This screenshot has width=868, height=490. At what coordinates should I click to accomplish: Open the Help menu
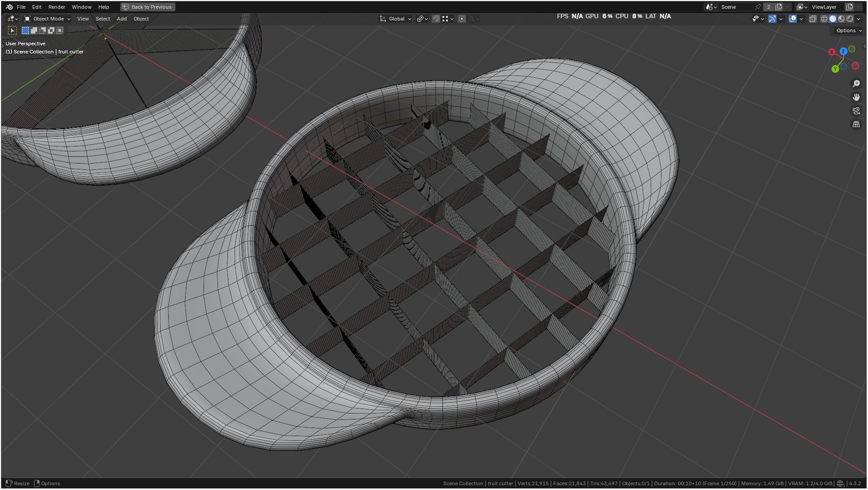[104, 7]
